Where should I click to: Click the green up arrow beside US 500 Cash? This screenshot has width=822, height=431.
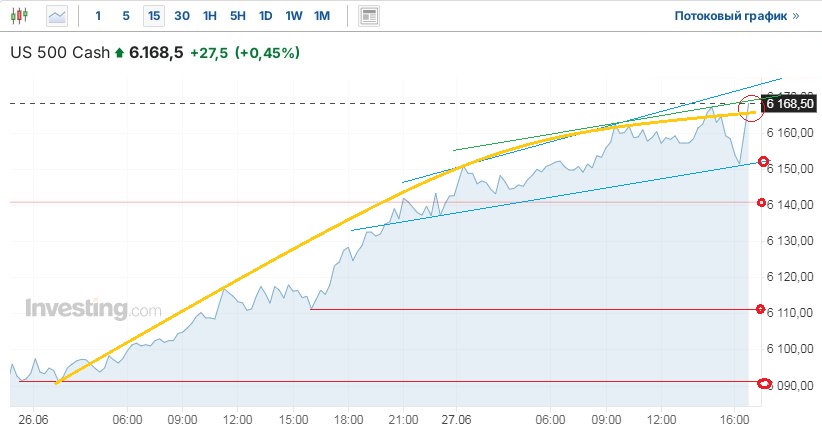point(120,53)
